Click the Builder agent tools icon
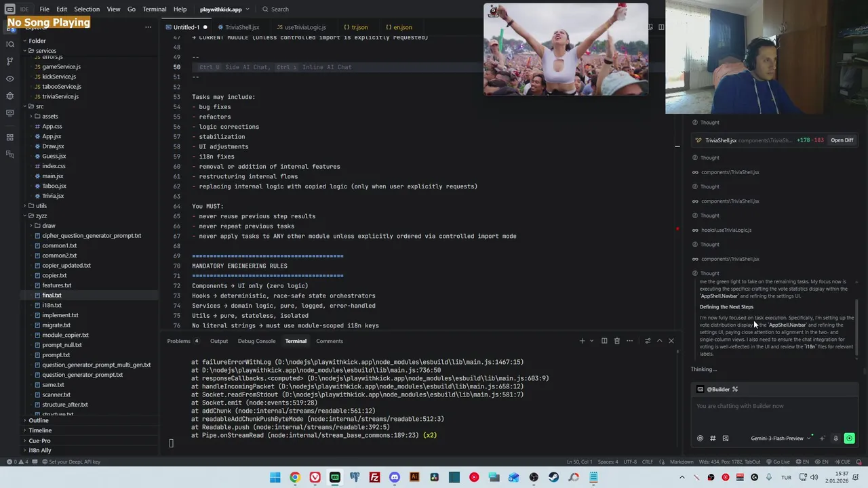Screen dimensions: 868x488 (735, 389)
